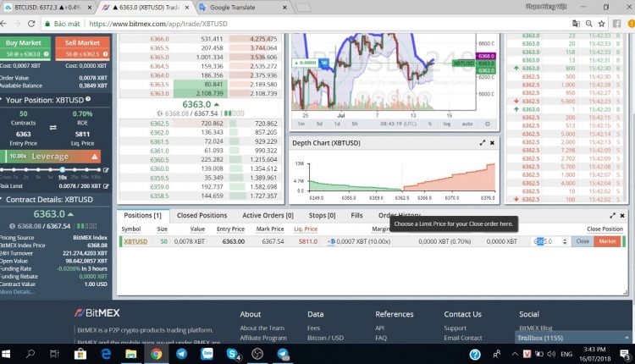Viewport: 635px width, 364px height.
Task: Open About the Team footer link
Action: [x=262, y=328]
